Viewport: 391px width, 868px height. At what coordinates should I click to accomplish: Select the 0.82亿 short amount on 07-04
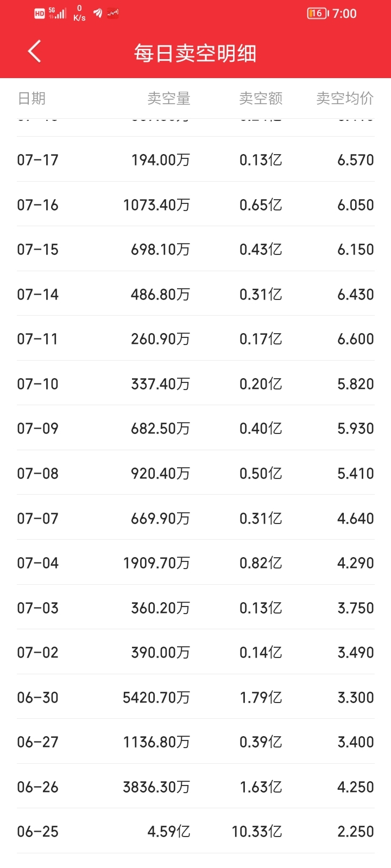[261, 563]
